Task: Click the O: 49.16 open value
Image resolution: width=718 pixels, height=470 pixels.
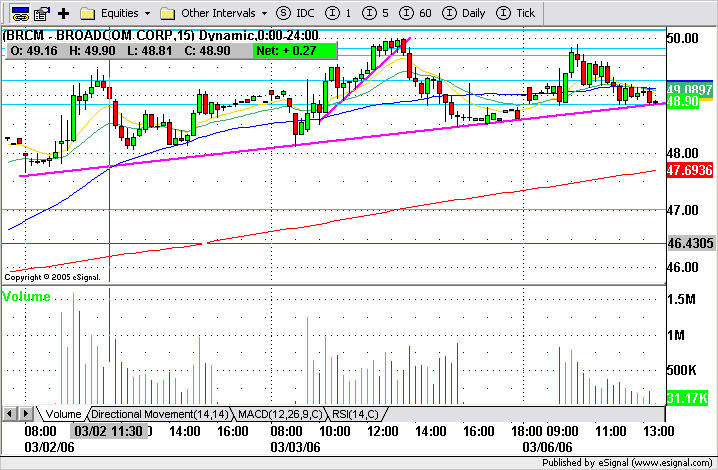Action: (34, 51)
